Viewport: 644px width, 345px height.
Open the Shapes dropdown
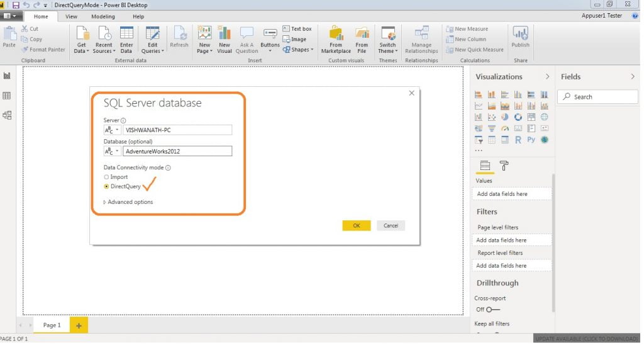(x=297, y=50)
